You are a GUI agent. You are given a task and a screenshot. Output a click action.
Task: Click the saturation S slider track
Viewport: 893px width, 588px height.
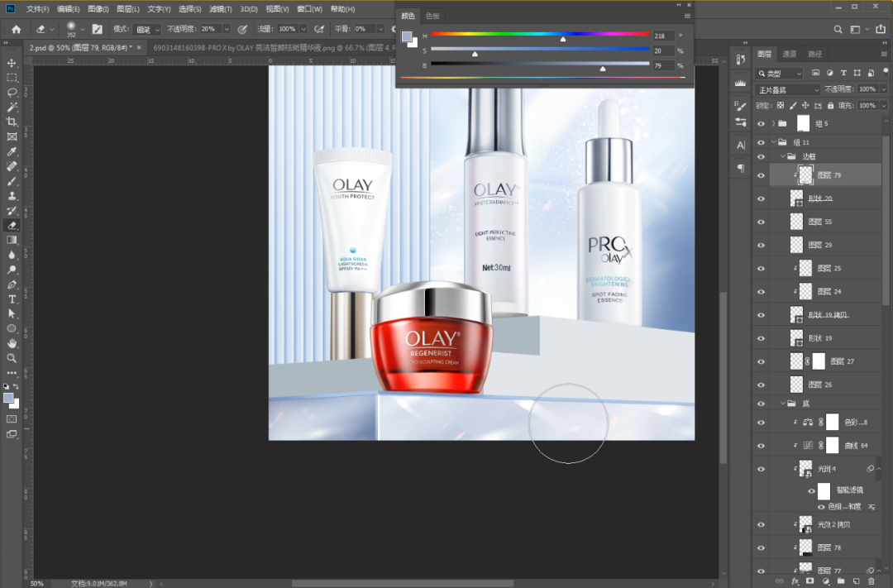540,50
